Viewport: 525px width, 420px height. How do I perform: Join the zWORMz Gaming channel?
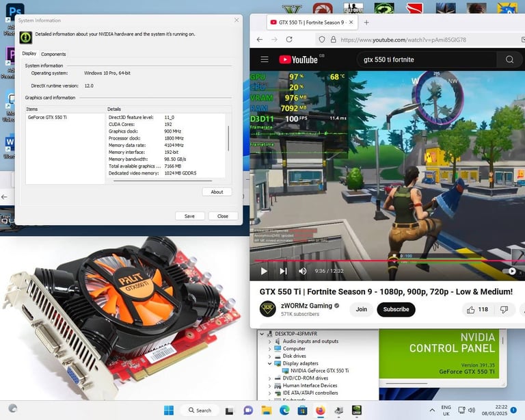pos(361,309)
